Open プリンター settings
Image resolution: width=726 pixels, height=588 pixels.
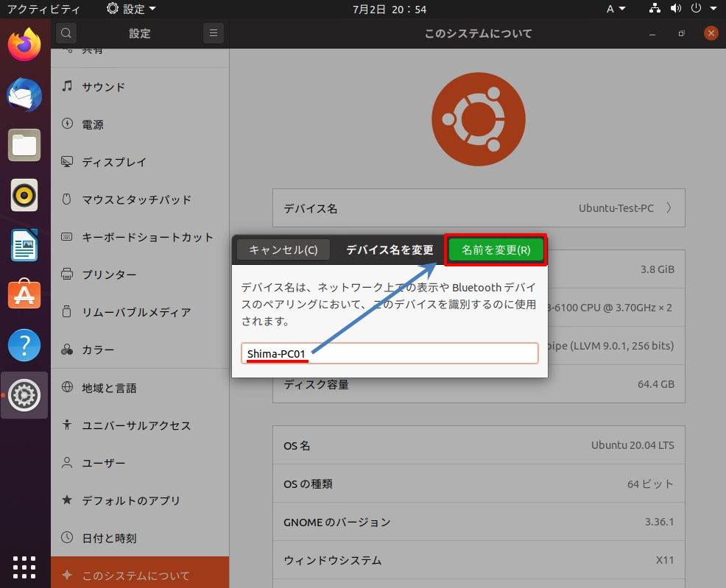[140, 274]
